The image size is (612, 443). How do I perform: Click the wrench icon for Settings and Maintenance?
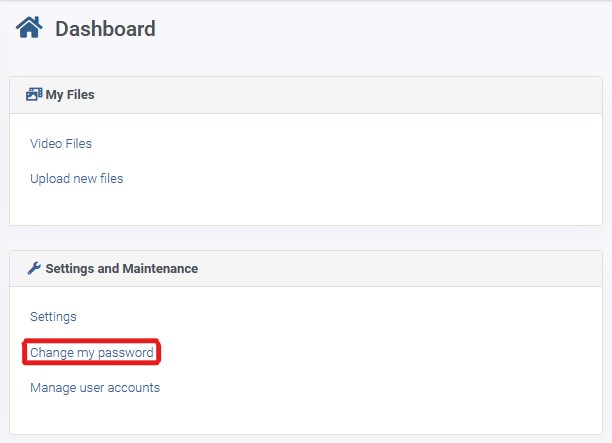(x=34, y=268)
